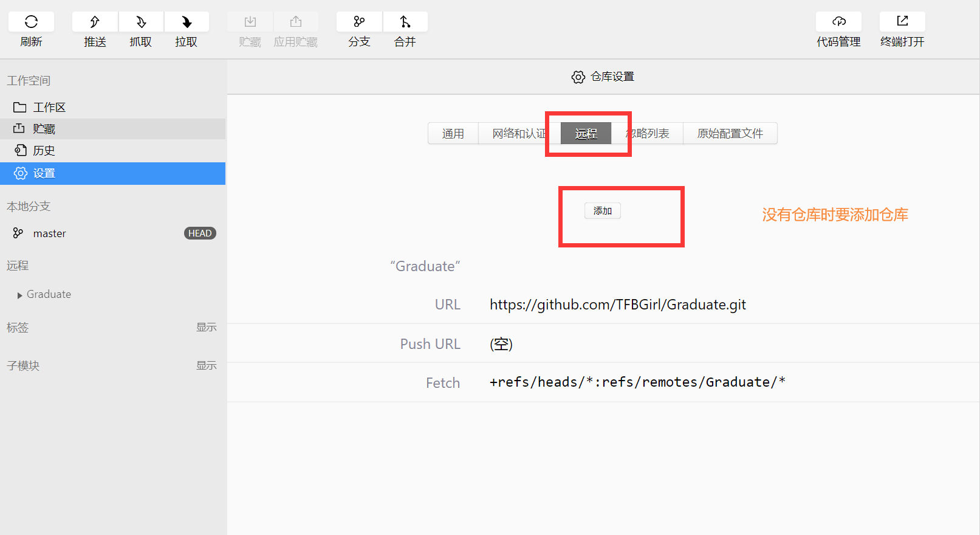Click the “Graduate” remote name heading
This screenshot has height=535, width=980.
(425, 266)
